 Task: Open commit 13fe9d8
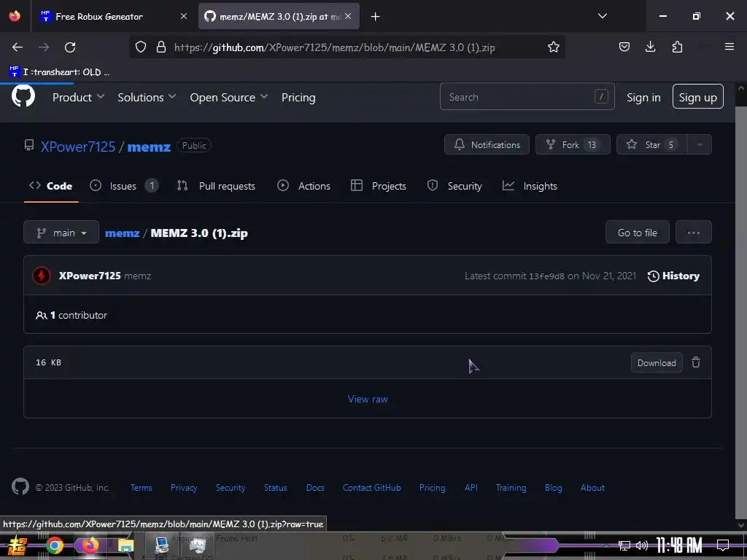tap(546, 276)
